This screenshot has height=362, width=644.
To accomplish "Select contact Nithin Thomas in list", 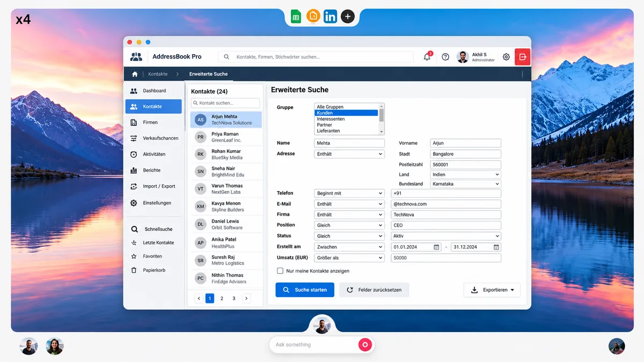I will point(226,278).
